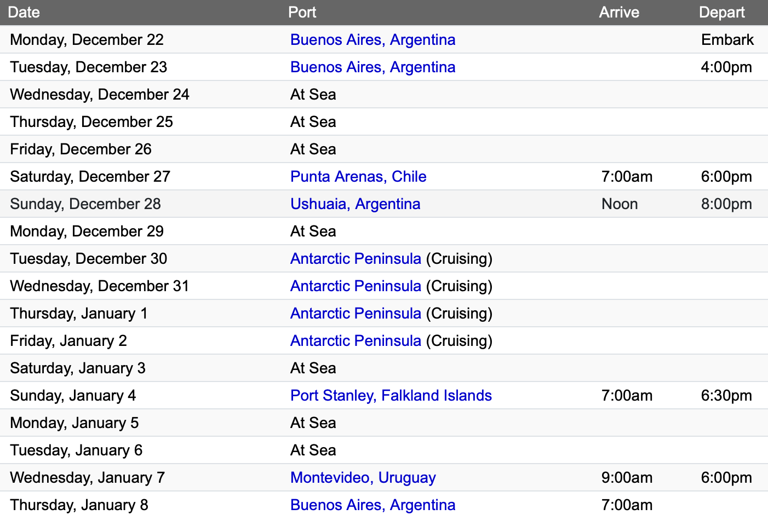Click the 6:30pm departure time cell

tap(726, 395)
